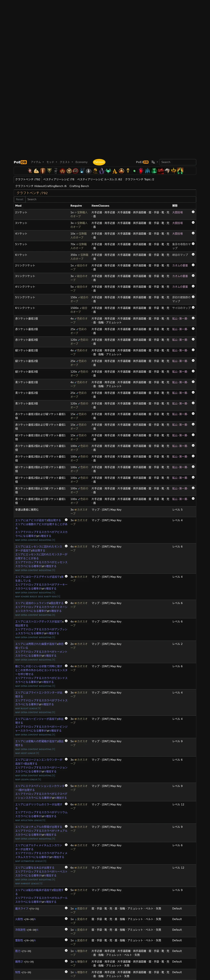Show info for the 6ソケット row
210x980 pixels.
pyautogui.click(x=193, y=254)
